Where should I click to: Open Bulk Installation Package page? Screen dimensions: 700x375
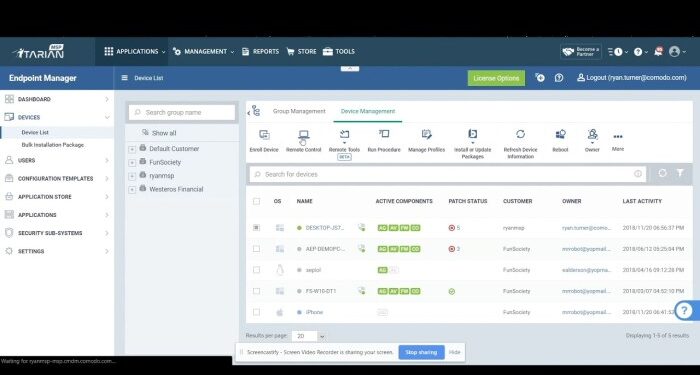tap(53, 145)
